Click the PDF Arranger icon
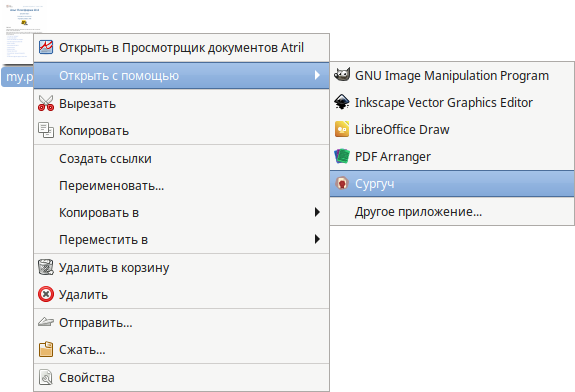575x392 pixels. pyautogui.click(x=342, y=157)
